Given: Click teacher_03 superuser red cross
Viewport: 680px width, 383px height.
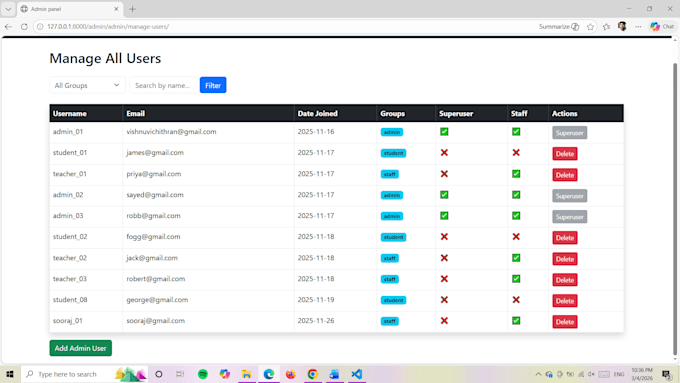Looking at the screenshot, I should pos(444,279).
